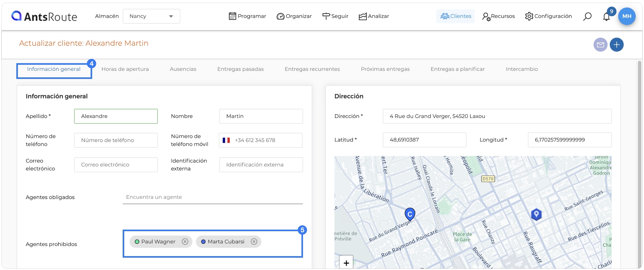This screenshot has width=644, height=270.
Task: Click the blue warehouse pin on map
Action: (536, 214)
